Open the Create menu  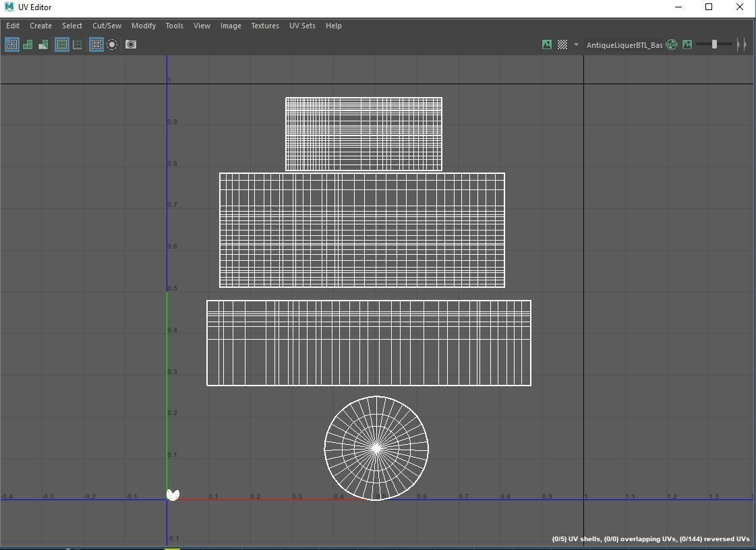click(40, 26)
